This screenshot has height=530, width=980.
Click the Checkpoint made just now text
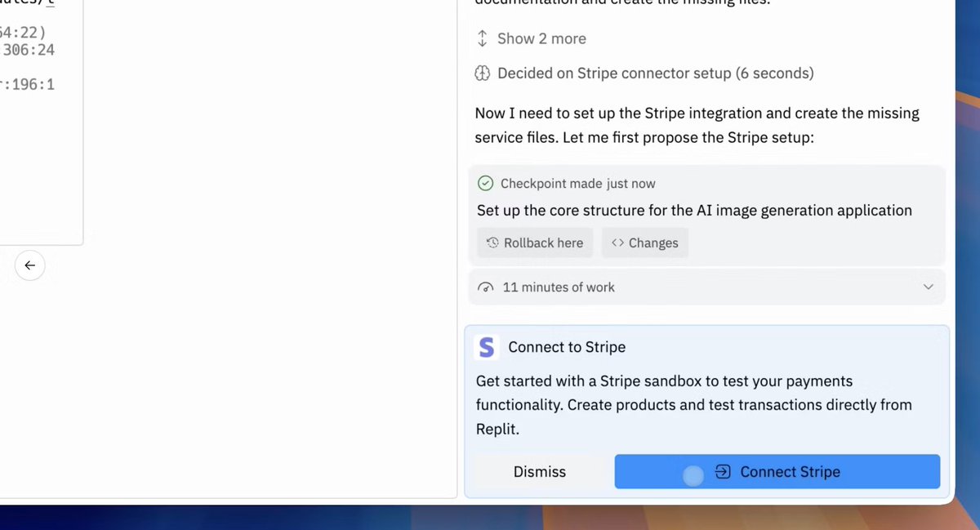click(x=578, y=184)
